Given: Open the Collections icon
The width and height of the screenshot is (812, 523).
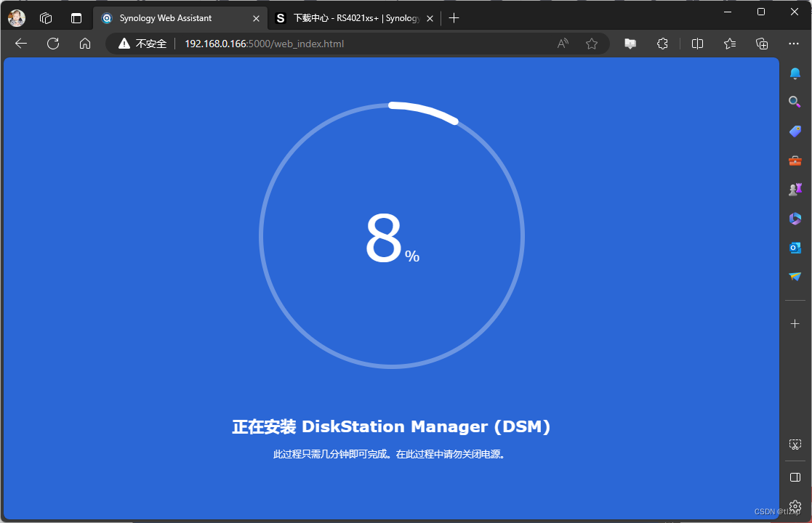Looking at the screenshot, I should coord(762,44).
